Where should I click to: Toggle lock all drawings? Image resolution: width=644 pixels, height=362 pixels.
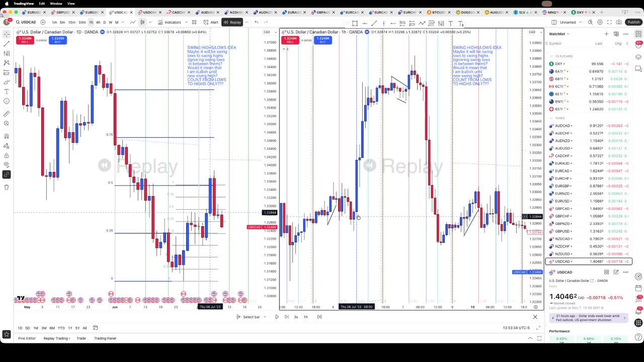tap(7, 155)
